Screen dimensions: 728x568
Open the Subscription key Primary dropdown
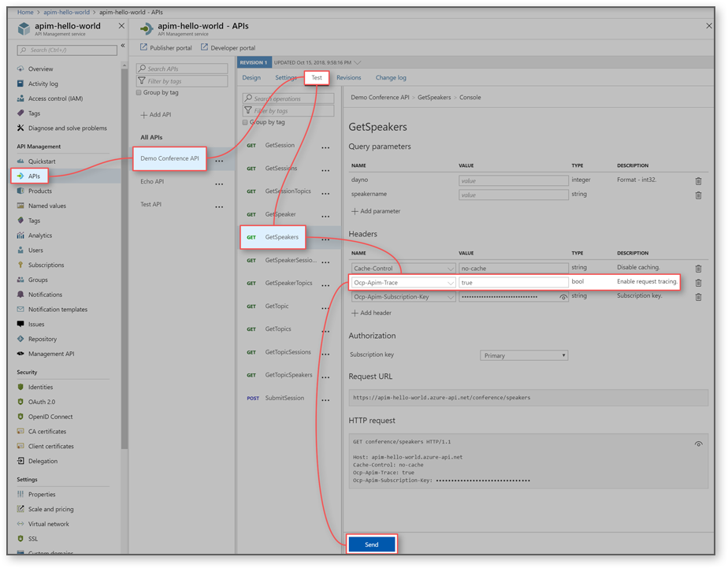point(524,355)
